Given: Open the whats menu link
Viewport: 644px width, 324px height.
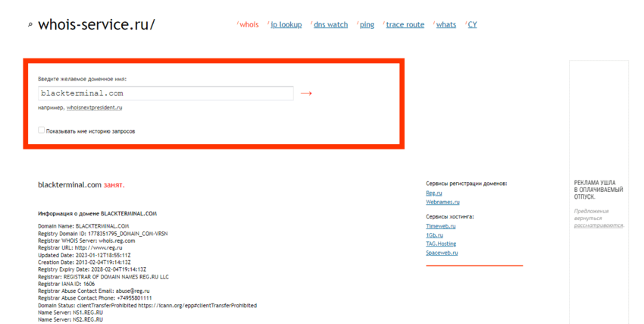Looking at the screenshot, I should tap(445, 24).
